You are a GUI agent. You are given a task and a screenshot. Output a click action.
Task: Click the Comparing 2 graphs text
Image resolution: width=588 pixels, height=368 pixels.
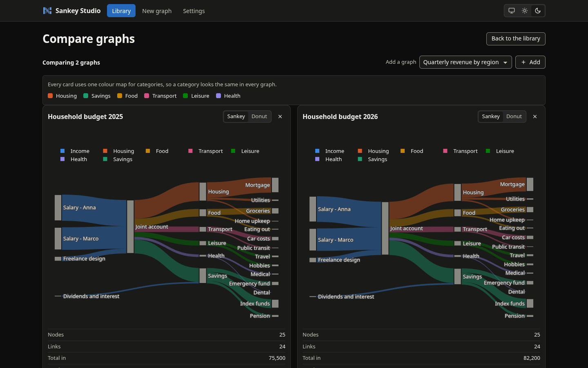[x=71, y=63]
